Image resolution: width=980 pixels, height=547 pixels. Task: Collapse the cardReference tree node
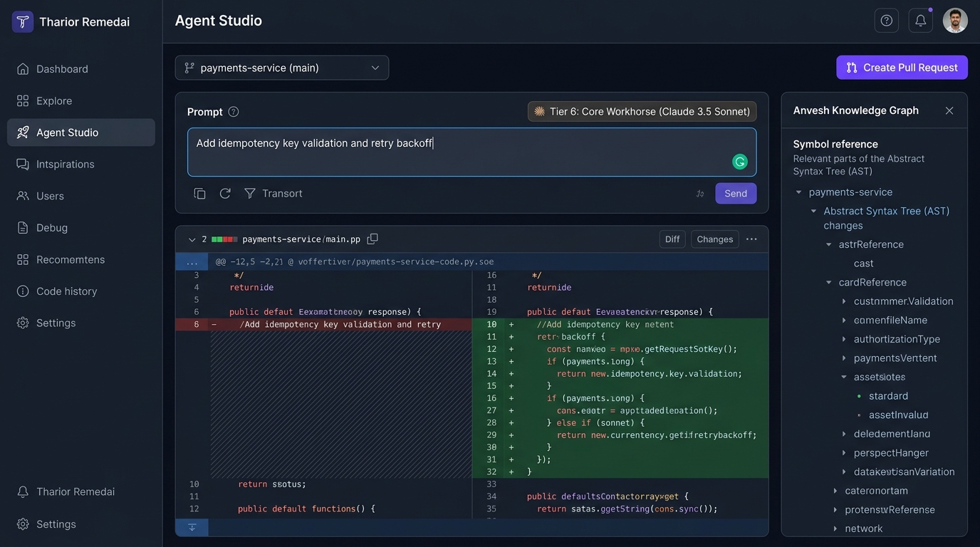coord(828,283)
